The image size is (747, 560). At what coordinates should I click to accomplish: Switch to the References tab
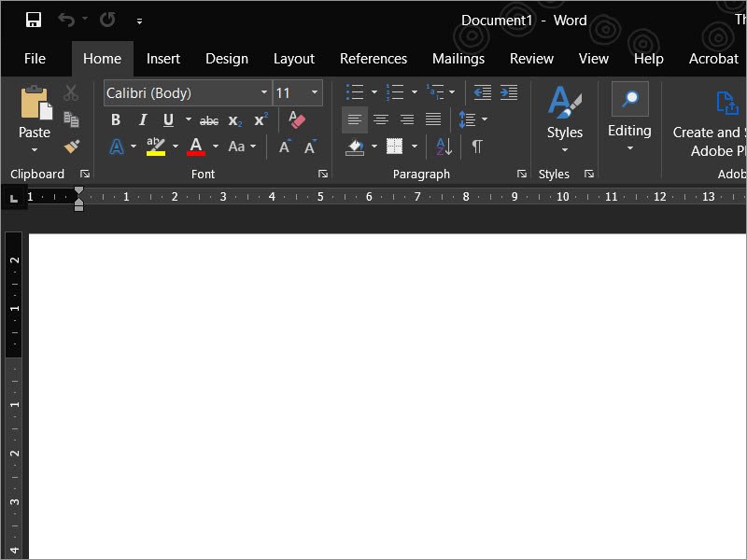click(x=373, y=59)
